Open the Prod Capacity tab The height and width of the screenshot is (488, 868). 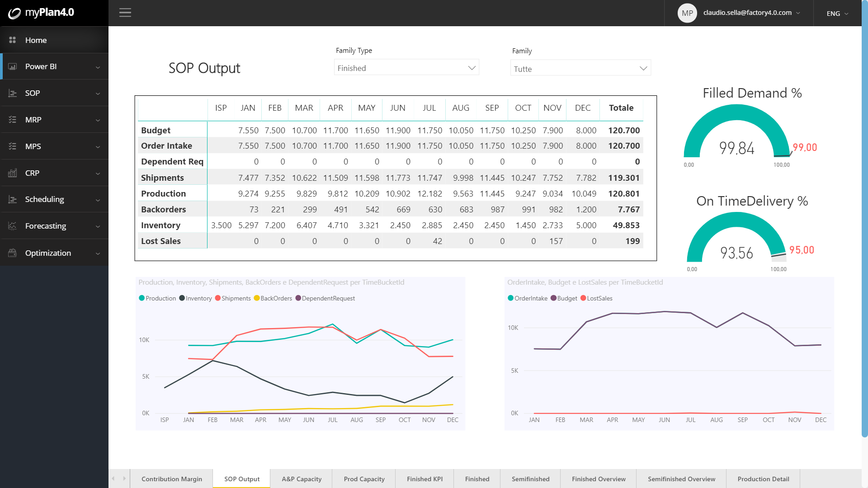(364, 479)
